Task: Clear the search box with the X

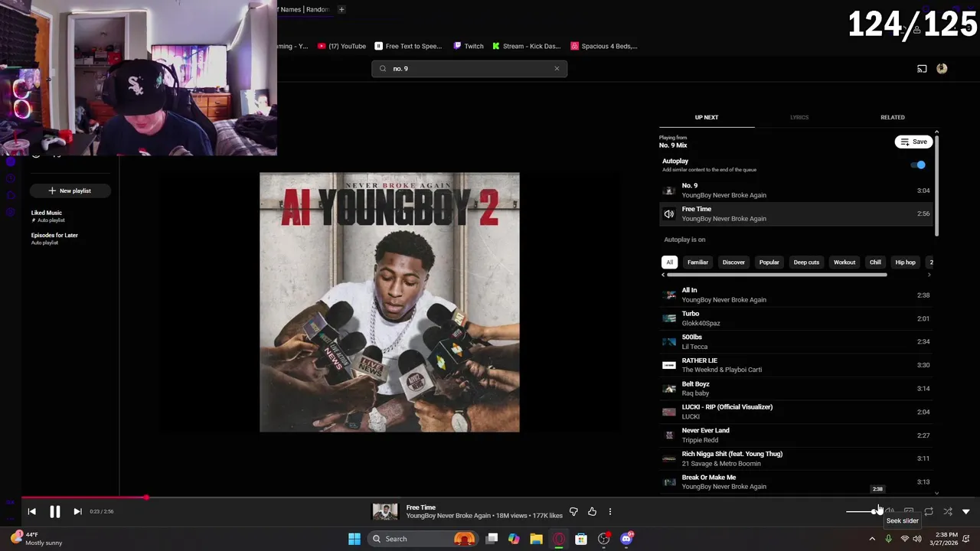Action: tap(557, 69)
